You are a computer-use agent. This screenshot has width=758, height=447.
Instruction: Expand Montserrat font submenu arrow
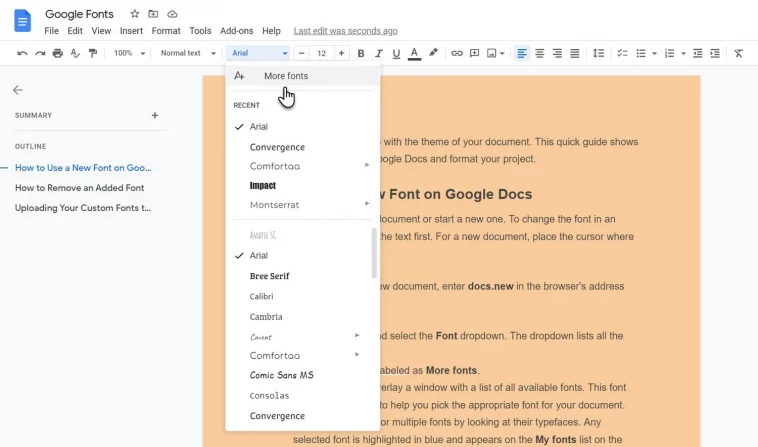click(x=367, y=203)
